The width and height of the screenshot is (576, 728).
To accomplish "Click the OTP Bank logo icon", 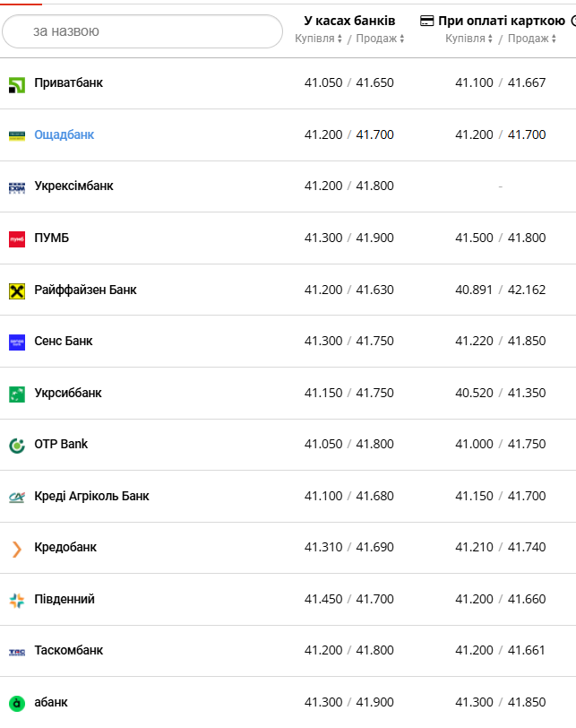I will coord(16,445).
